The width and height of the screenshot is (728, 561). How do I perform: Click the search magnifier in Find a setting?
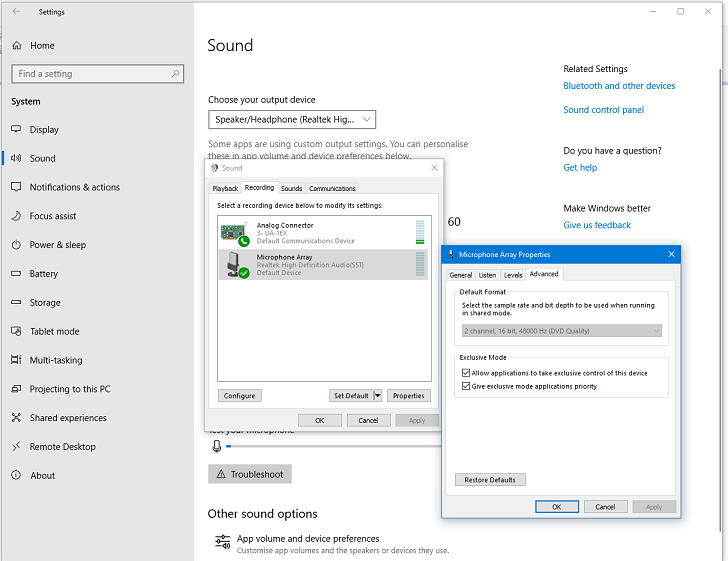click(x=175, y=73)
